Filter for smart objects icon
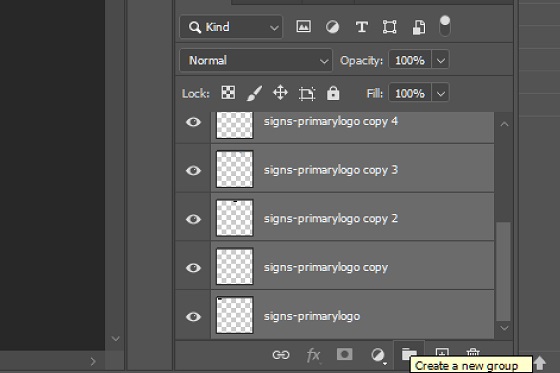This screenshot has width=560, height=373. (419, 27)
